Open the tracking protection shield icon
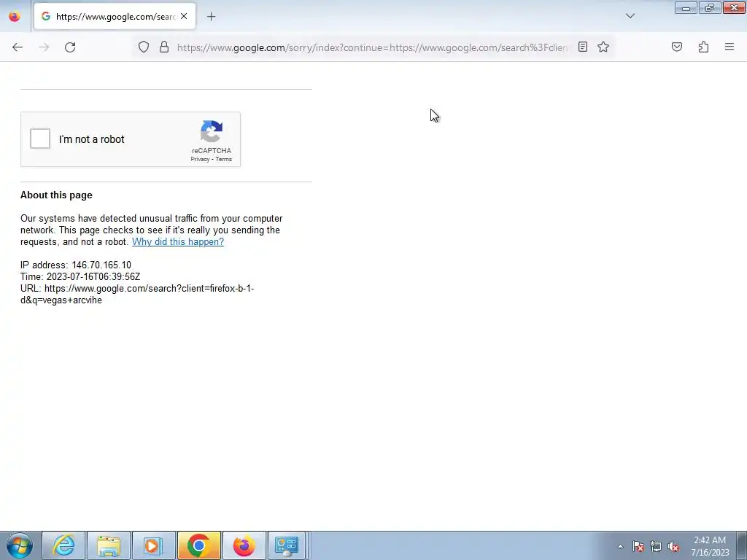Image resolution: width=747 pixels, height=560 pixels. pos(144,47)
